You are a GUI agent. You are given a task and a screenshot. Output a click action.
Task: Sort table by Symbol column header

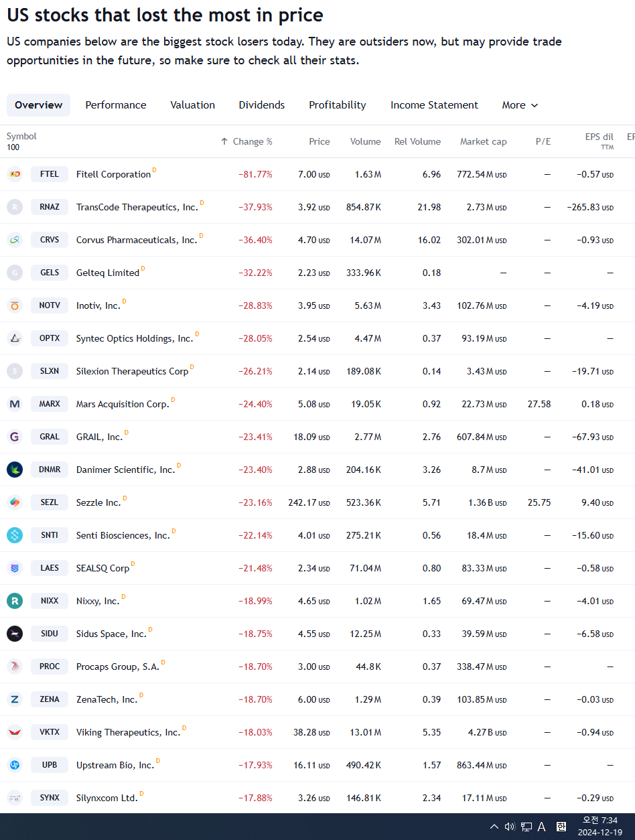(x=21, y=136)
